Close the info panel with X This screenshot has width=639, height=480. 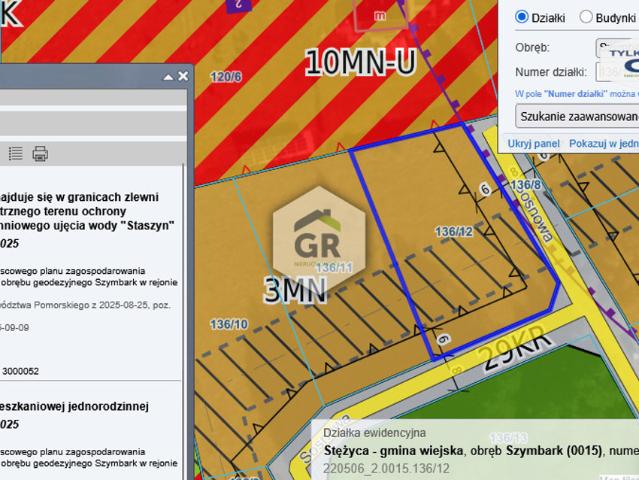[183, 76]
